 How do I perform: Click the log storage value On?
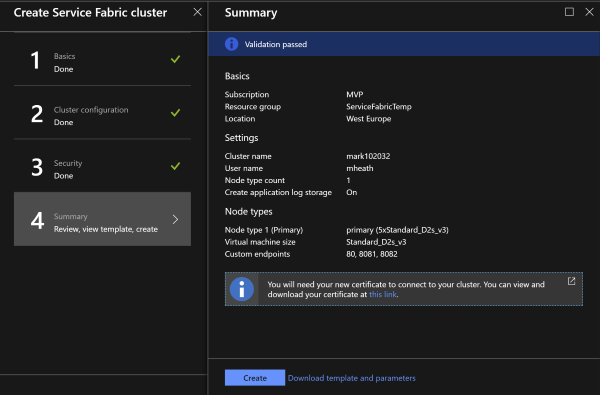[351, 193]
